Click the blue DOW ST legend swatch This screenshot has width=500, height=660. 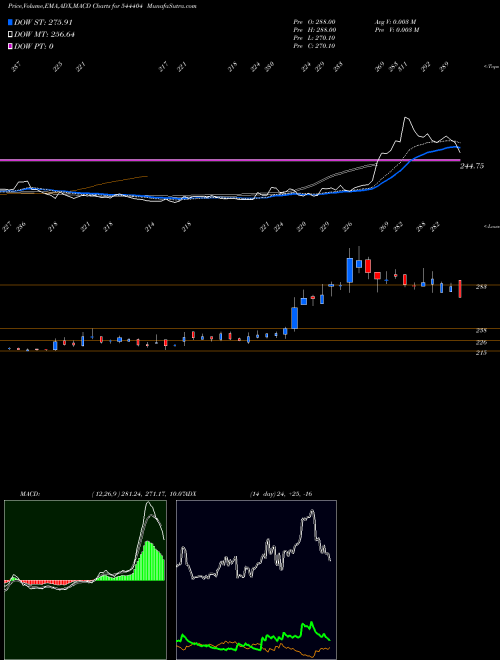tap(11, 22)
